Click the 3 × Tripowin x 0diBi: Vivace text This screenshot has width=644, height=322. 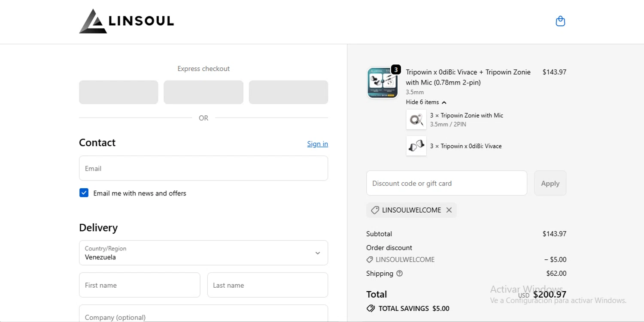coord(466,146)
